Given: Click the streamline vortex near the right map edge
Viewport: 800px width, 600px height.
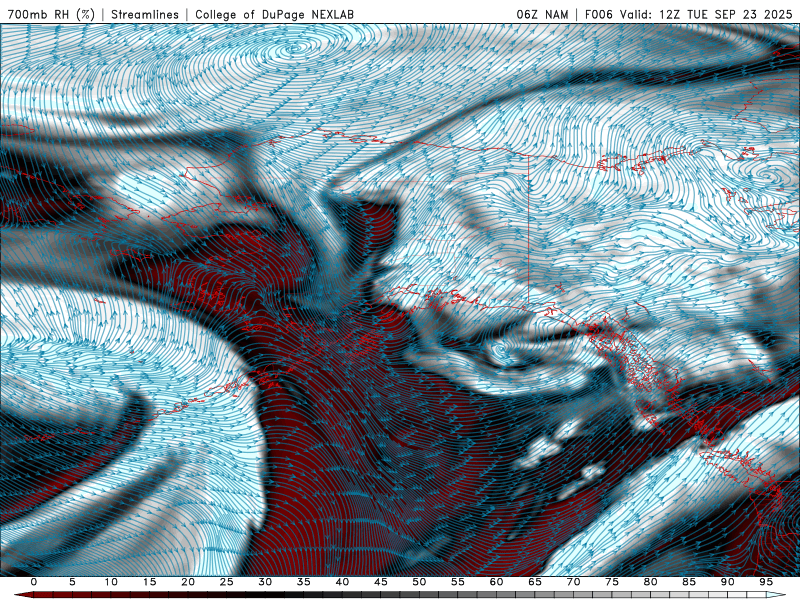Looking at the screenshot, I should 768,175.
